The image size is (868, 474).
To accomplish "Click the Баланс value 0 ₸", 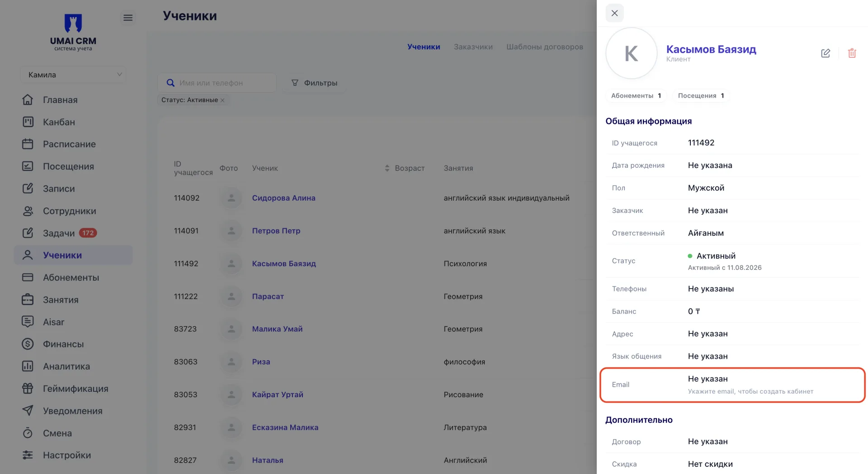I will click(x=693, y=311).
